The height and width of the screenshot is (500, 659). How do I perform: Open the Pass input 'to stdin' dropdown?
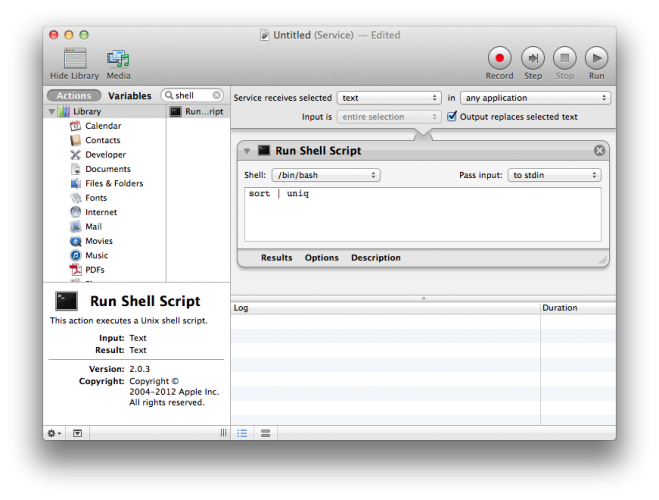(554, 175)
